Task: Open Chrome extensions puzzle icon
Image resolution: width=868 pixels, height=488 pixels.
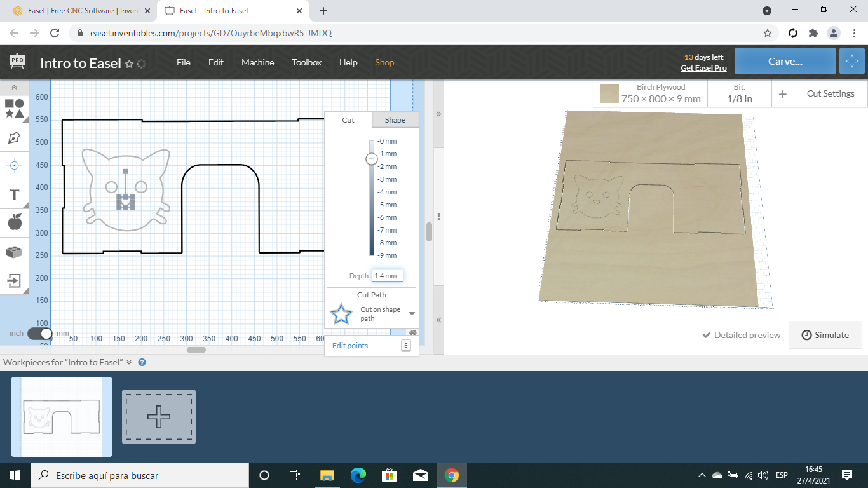Action: point(813,33)
